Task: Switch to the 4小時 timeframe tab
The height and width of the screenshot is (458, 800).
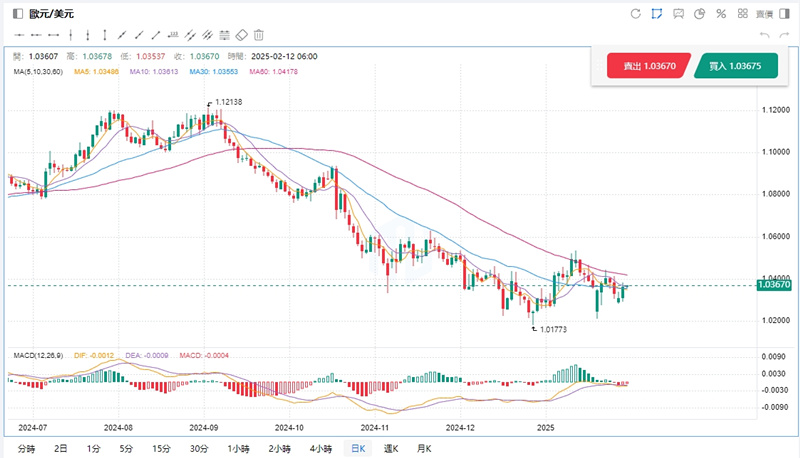Action: (320, 449)
